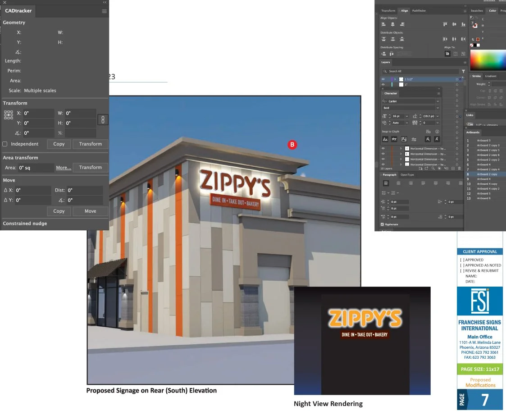The image size is (506, 420).
Task: Open the CADtracker panel menu icon
Action: [x=104, y=11]
